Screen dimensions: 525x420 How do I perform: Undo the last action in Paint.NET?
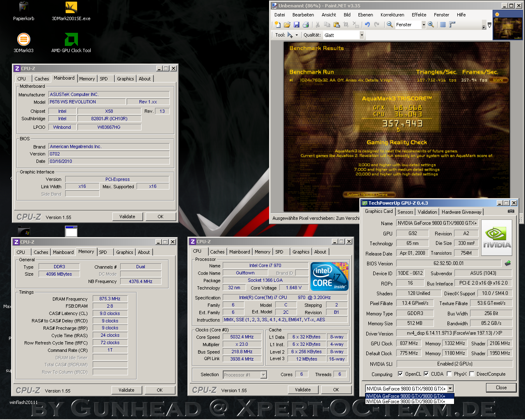coord(367,25)
